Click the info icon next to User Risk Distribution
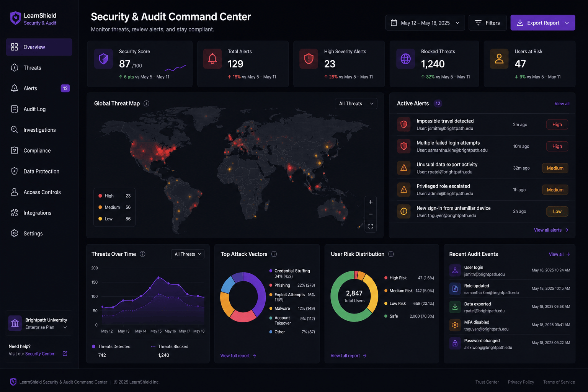The width and height of the screenshot is (588, 392). pyautogui.click(x=391, y=254)
